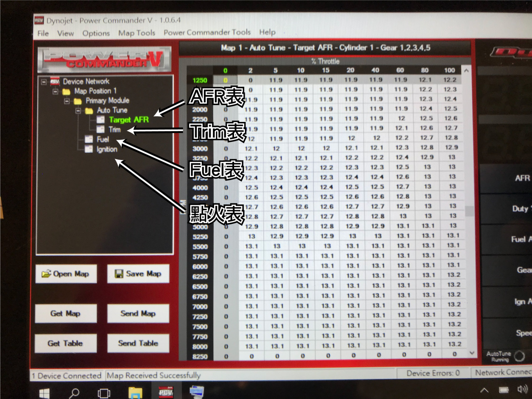Image resolution: width=532 pixels, height=399 pixels.
Task: Select Primary Module in the tree
Action: (x=107, y=101)
